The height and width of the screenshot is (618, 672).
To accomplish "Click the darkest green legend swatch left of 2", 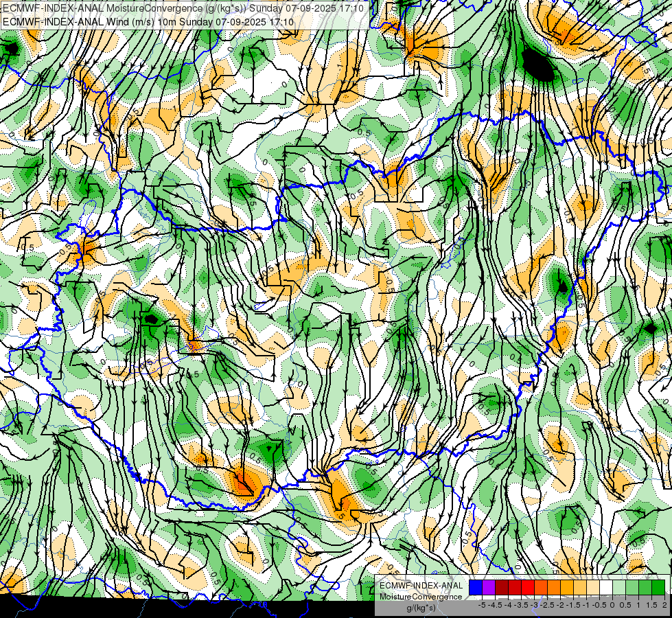I will [658, 587].
